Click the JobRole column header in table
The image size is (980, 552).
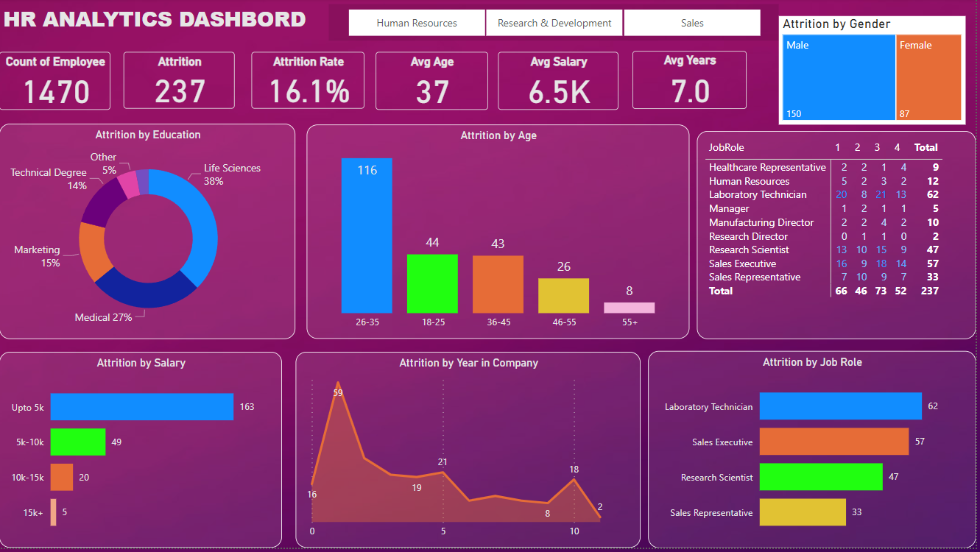(x=726, y=147)
